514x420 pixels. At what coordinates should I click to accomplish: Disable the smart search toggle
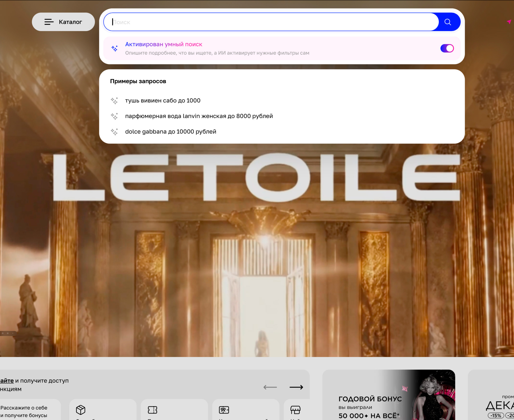447,48
